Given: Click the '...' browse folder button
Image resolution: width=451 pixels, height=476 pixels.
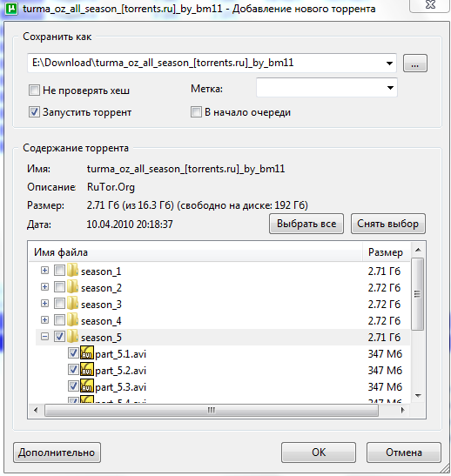Looking at the screenshot, I should pyautogui.click(x=414, y=64).
